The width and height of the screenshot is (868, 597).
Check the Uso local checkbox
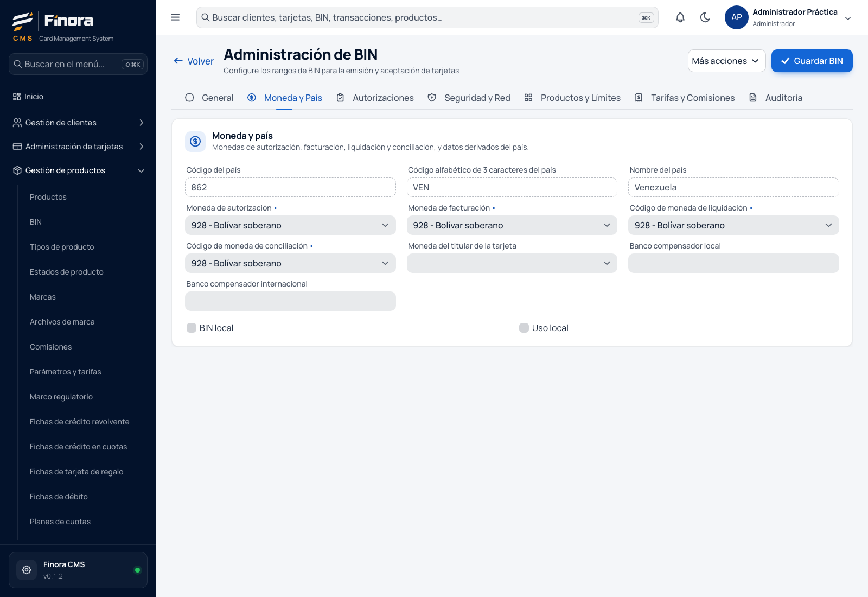coord(524,328)
